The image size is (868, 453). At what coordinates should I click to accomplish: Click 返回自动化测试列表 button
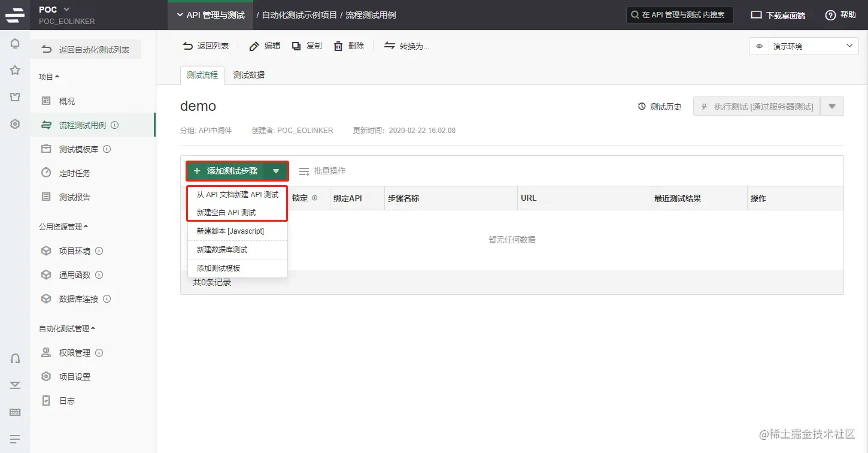pos(86,50)
